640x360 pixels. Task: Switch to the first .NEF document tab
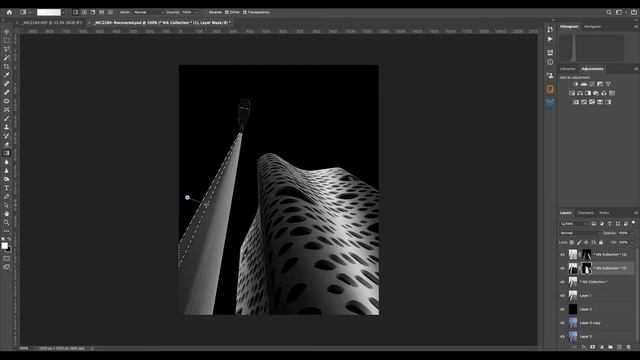coord(52,23)
